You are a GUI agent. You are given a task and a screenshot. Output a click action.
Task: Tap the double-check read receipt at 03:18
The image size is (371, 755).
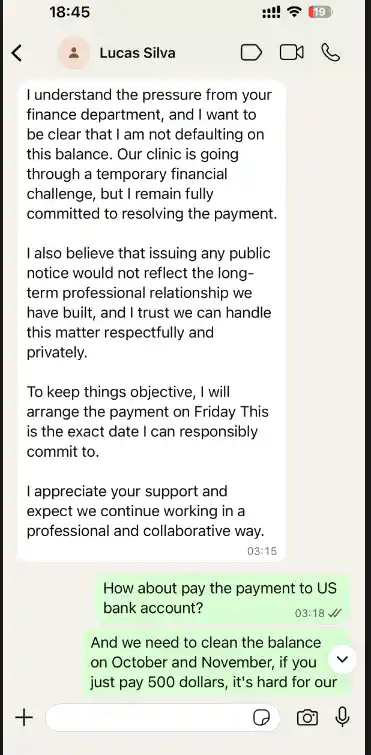click(x=334, y=613)
